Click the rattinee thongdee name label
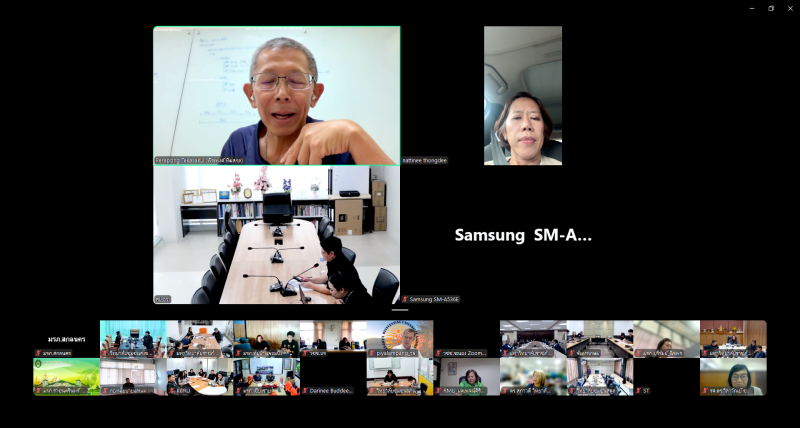This screenshot has width=800, height=428. click(425, 160)
